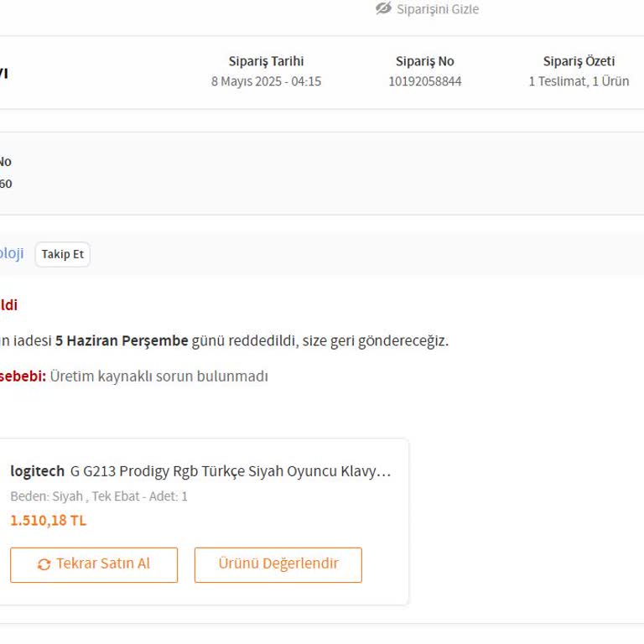Hide the order via Siparişini Gizle text

coord(438,9)
